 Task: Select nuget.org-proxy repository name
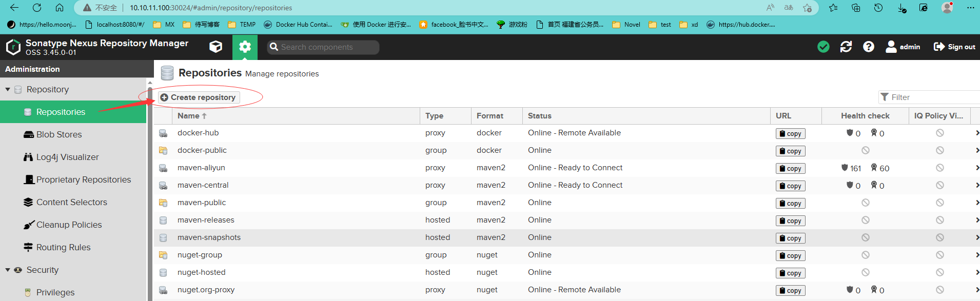click(206, 290)
